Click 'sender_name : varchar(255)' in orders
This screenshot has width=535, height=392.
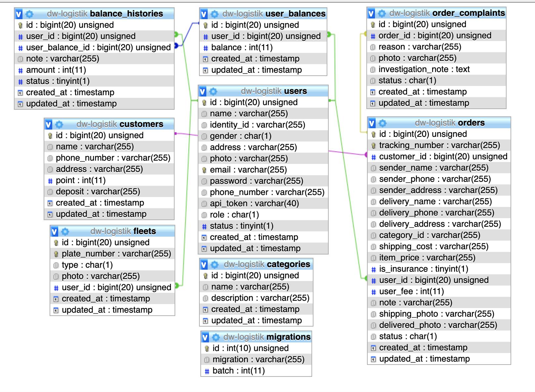pyautogui.click(x=434, y=168)
